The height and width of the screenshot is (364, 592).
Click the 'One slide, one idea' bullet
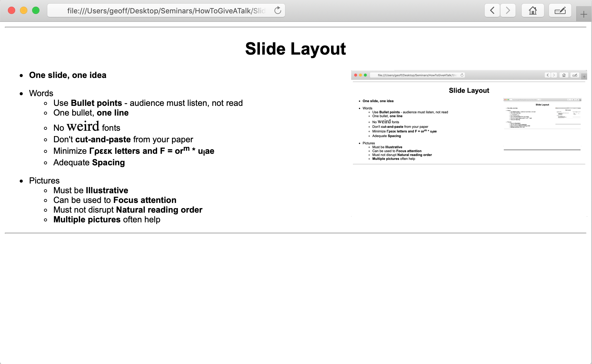point(68,75)
